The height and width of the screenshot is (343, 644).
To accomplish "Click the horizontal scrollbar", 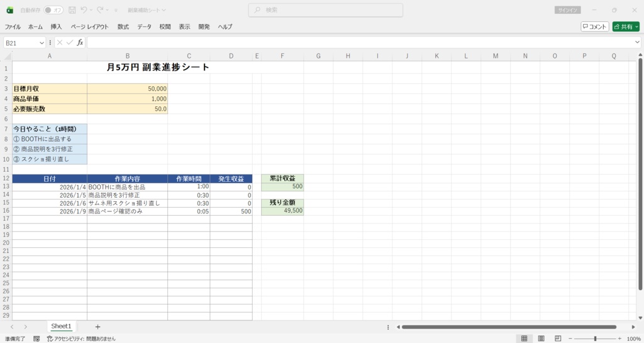I will [509, 327].
